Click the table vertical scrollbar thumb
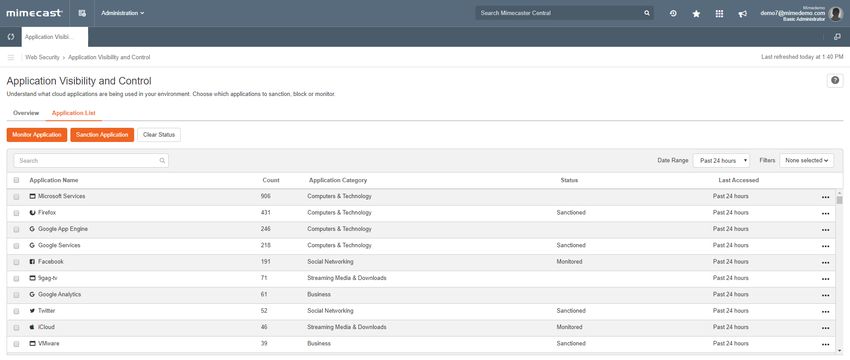This screenshot has height=360, width=850. (x=840, y=200)
